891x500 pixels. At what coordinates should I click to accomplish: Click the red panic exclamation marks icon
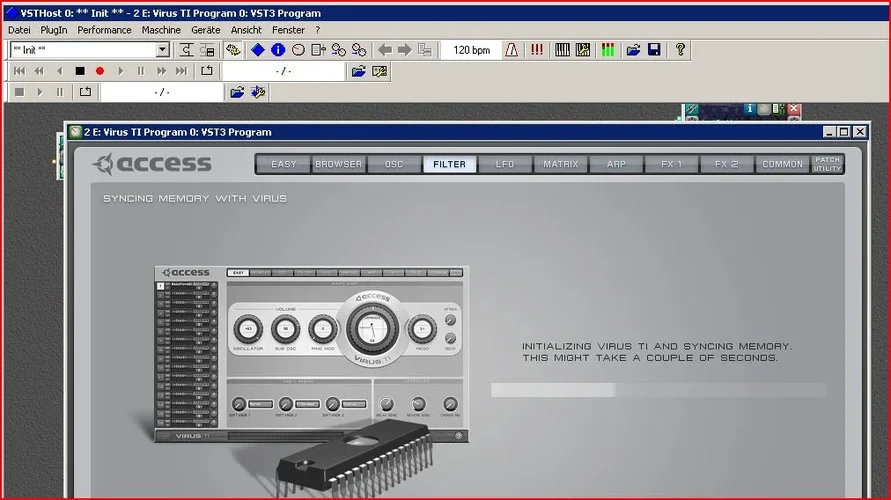pos(537,50)
